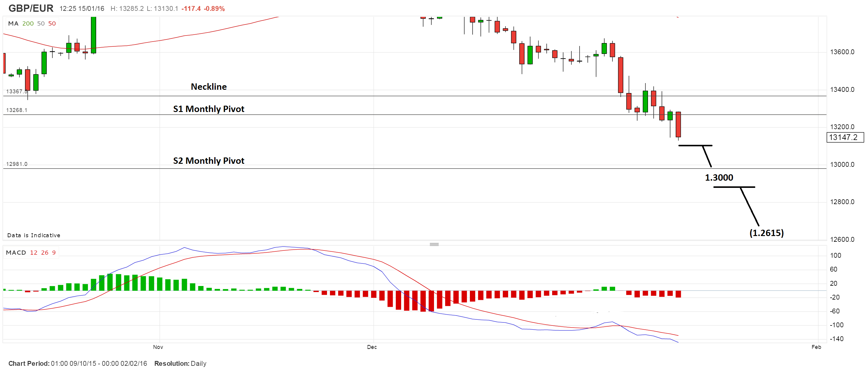Viewport: 868px width, 370px height.
Task: Click the 12981.0 pivot level label
Action: (x=17, y=164)
